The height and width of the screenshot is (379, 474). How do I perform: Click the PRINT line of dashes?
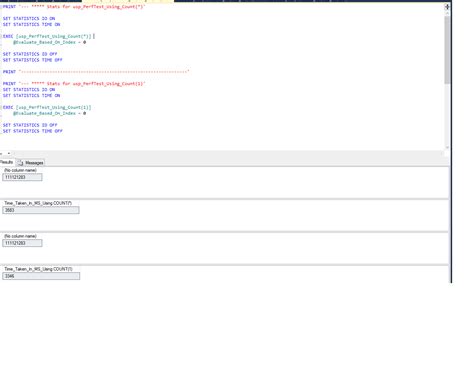96,72
